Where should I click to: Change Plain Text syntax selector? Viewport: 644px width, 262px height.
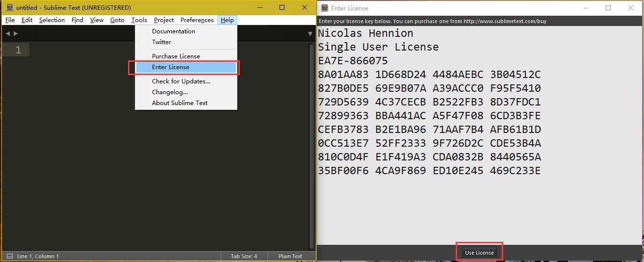pyautogui.click(x=290, y=256)
